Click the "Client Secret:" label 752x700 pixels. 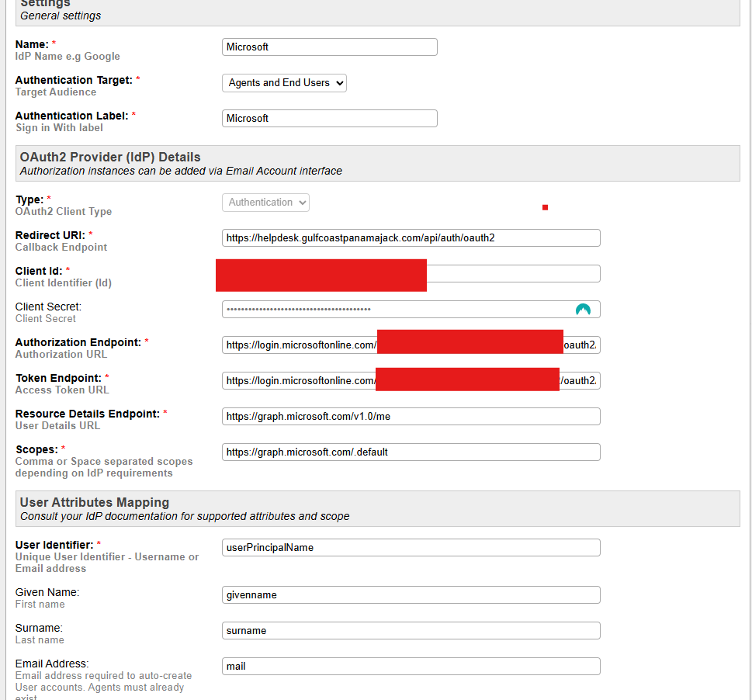tap(48, 307)
